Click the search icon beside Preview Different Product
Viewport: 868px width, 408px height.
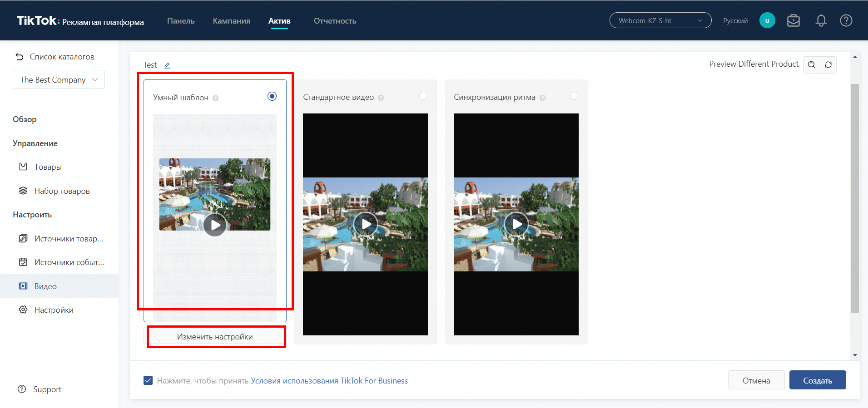tap(811, 64)
